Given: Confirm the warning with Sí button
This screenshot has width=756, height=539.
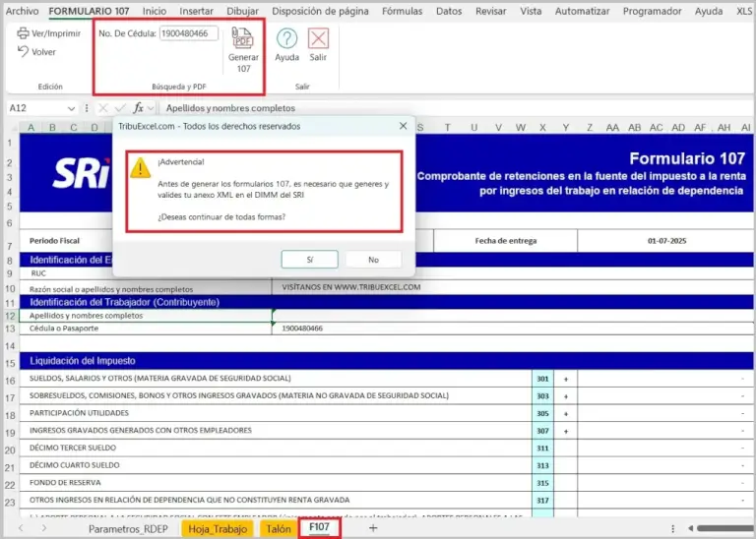Looking at the screenshot, I should (x=309, y=260).
